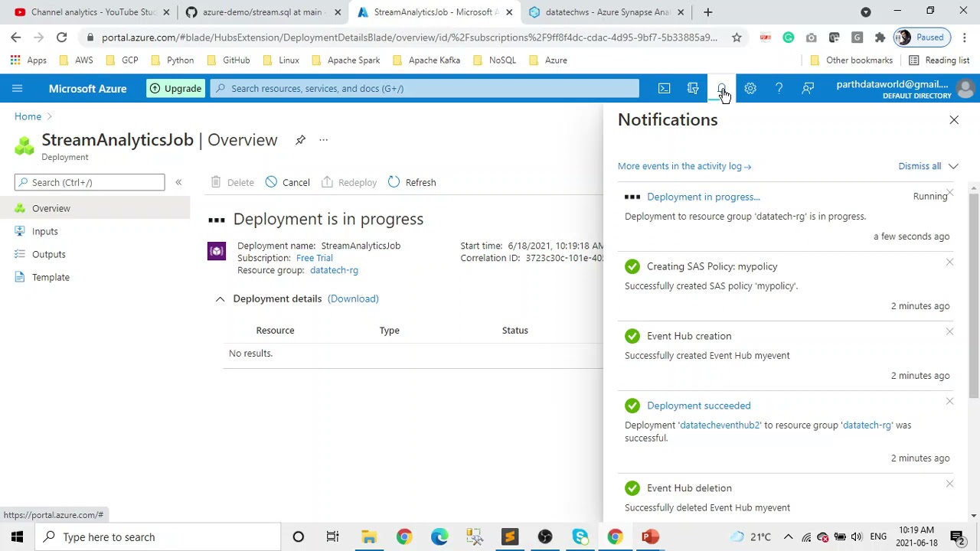Viewport: 980px width, 551px height.
Task: Sort by the Status column header
Action: [514, 331]
